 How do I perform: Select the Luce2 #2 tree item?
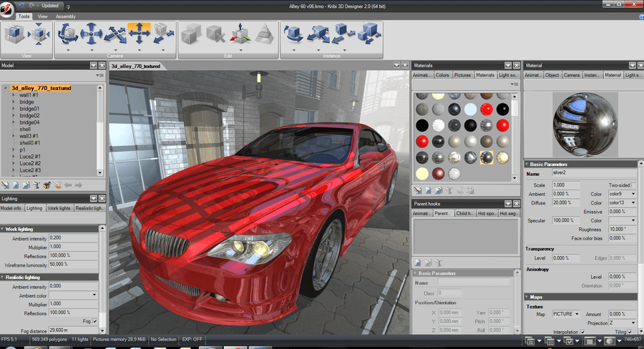coord(30,163)
